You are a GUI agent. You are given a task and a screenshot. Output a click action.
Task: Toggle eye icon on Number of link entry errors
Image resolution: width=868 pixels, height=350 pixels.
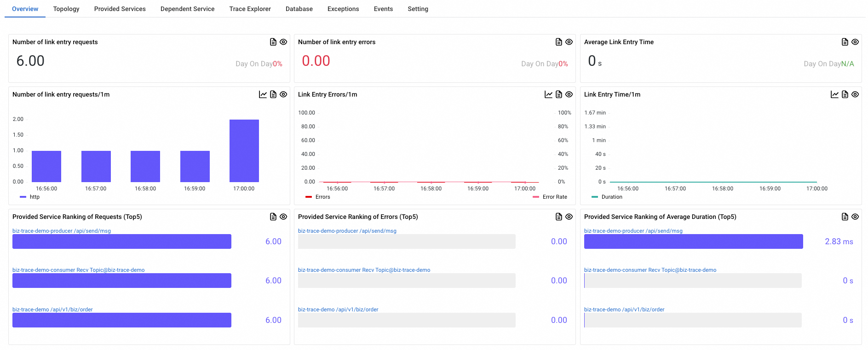click(569, 42)
